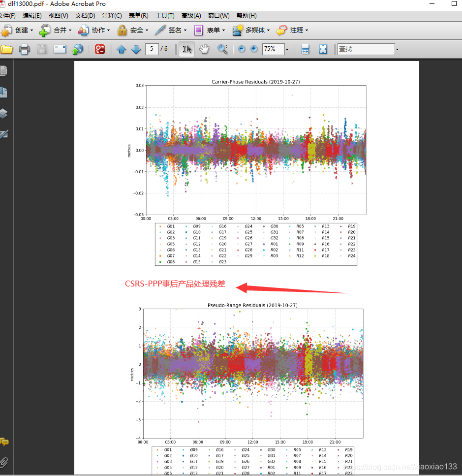Open the 窗口(W) menu
Viewport: 462px width, 476px height.
(219, 15)
